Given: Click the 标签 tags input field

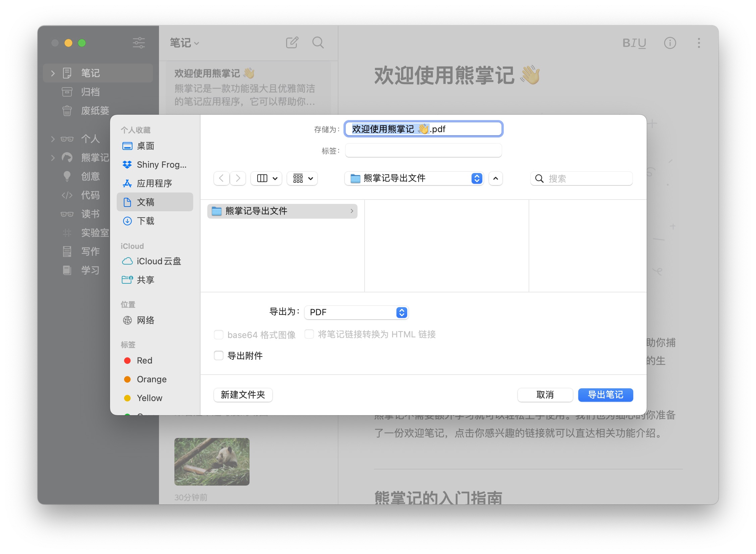Looking at the screenshot, I should [423, 151].
